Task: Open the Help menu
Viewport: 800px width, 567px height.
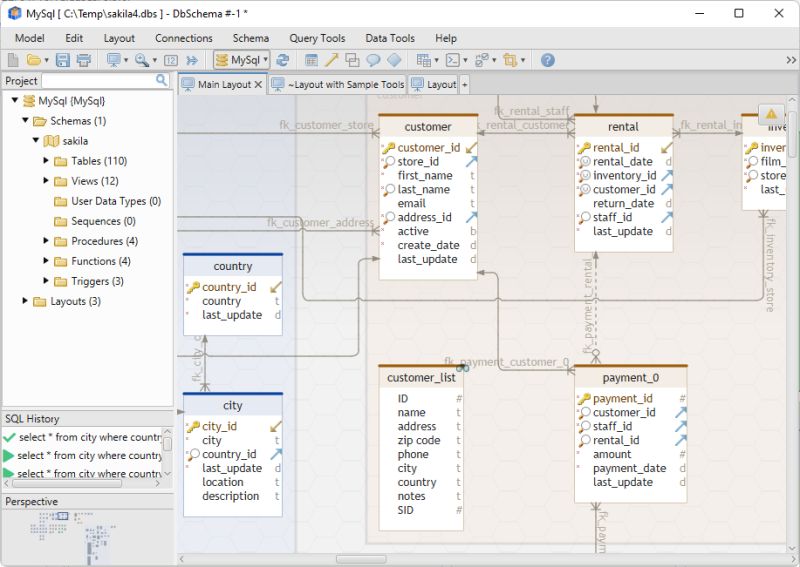Action: (x=446, y=38)
